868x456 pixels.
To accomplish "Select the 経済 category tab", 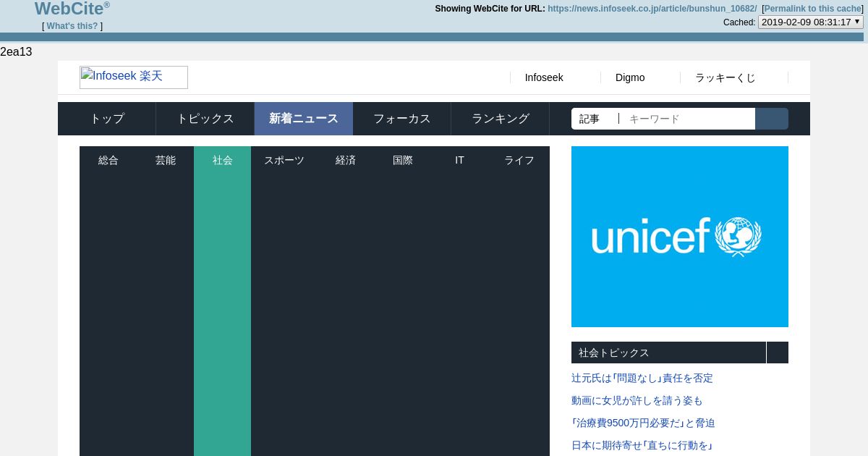I will coord(346,160).
